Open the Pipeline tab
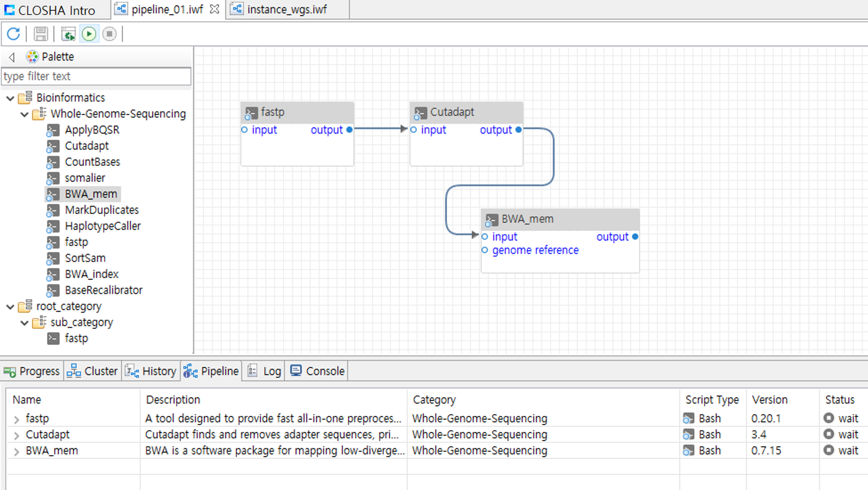This screenshot has height=490, width=868. pos(211,371)
